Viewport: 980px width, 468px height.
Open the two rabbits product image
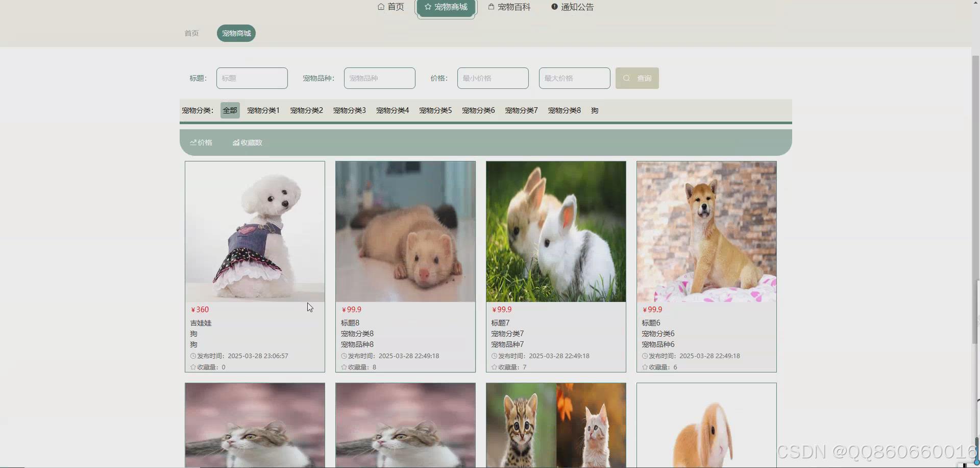(x=556, y=231)
